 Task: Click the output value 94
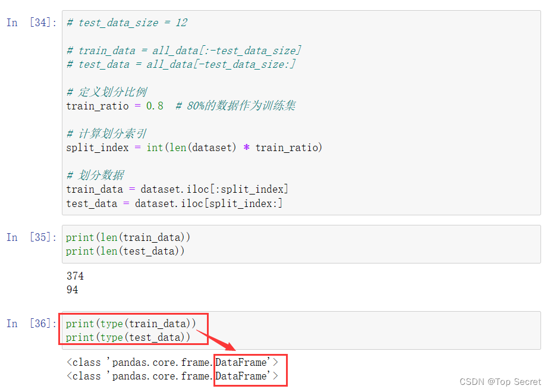(72, 290)
